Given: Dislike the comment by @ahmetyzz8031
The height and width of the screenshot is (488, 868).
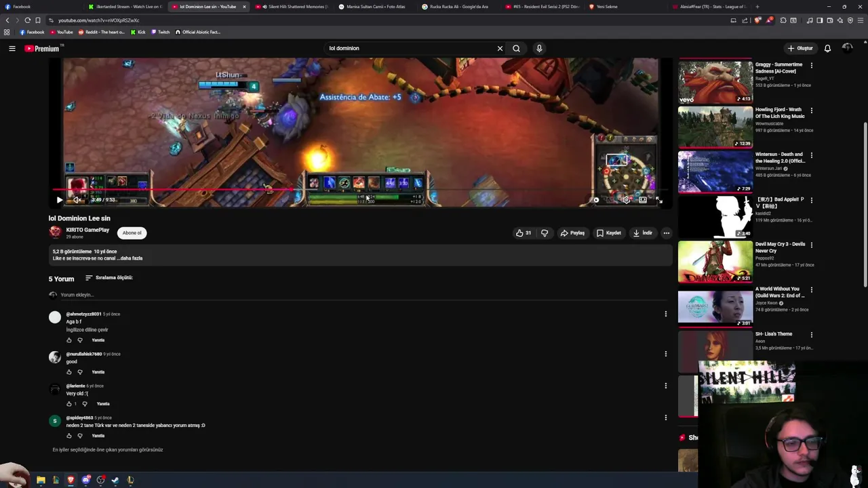Looking at the screenshot, I should click(x=79, y=340).
